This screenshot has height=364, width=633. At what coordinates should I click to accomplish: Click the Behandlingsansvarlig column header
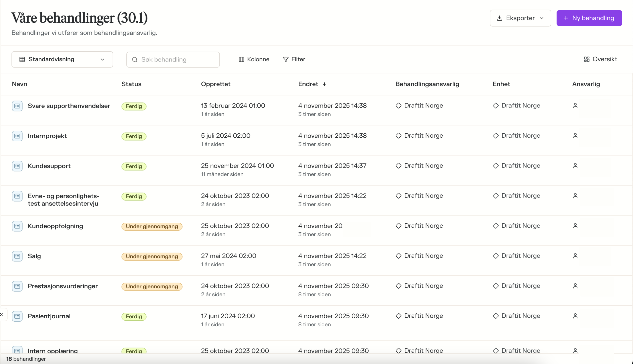[427, 84]
